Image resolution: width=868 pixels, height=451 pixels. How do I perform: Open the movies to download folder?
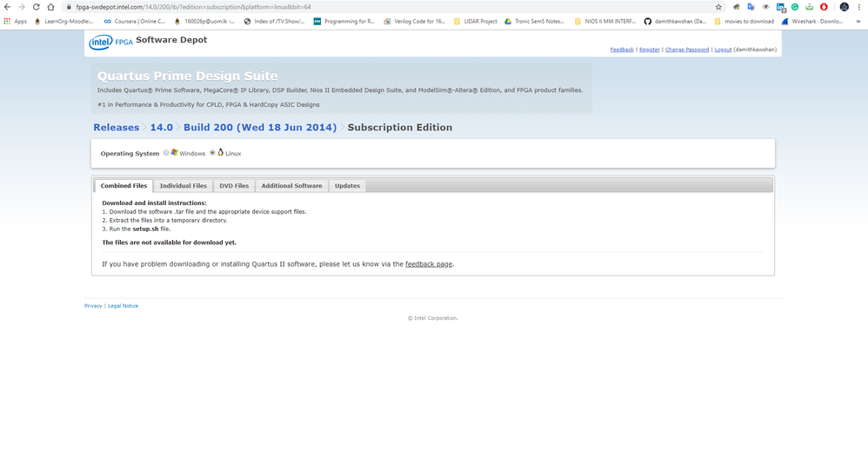(x=744, y=22)
